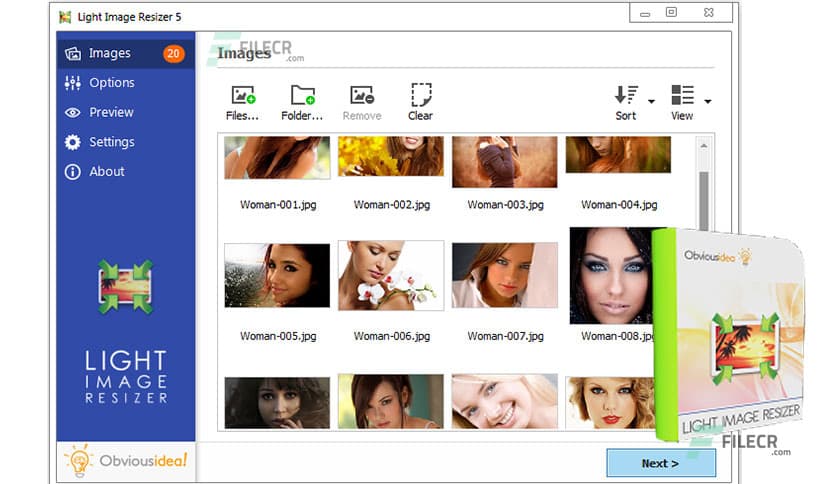The height and width of the screenshot is (484, 836).
Task: Click the Woman-006.jpg file name
Action: click(x=392, y=336)
